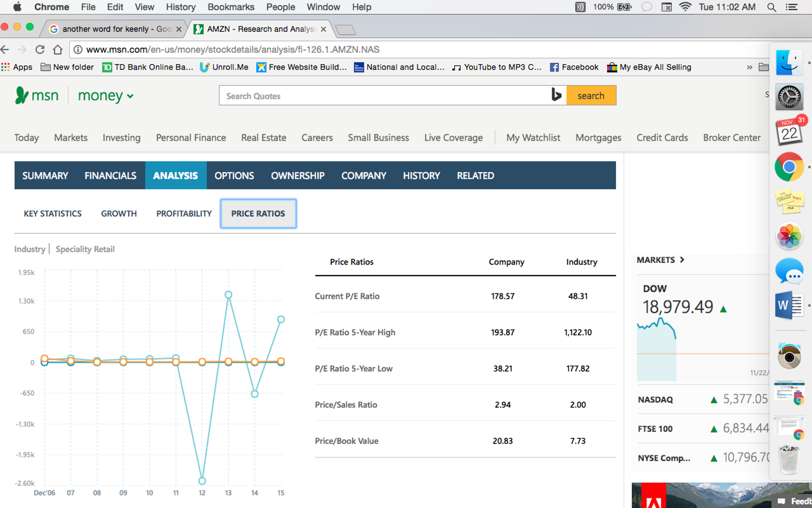This screenshot has height=508, width=812.
Task: Open the Credit Cards link
Action: click(x=662, y=138)
